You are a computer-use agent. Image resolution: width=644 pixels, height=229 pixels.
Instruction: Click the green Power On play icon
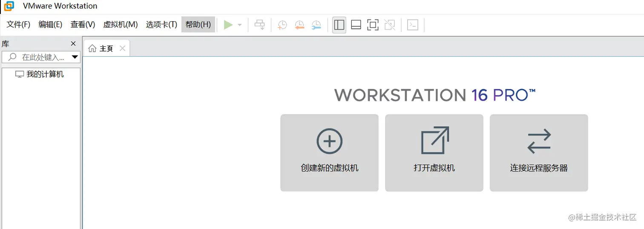228,25
